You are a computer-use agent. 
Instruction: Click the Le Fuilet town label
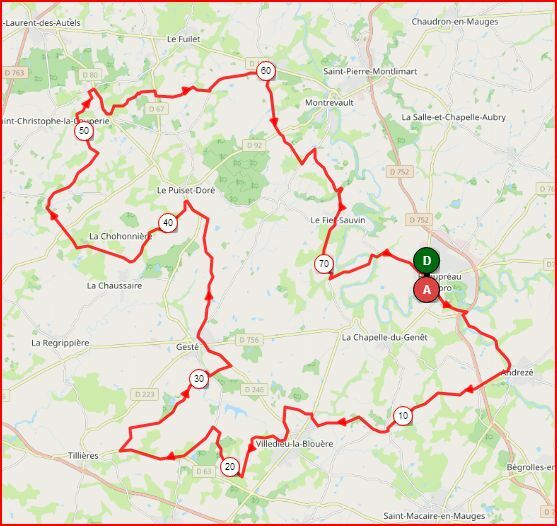(184, 39)
